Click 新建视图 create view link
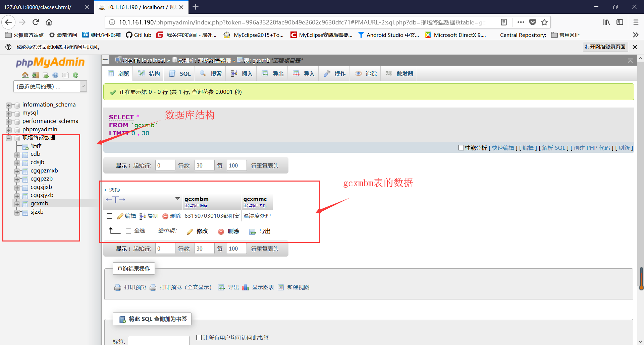 point(298,287)
